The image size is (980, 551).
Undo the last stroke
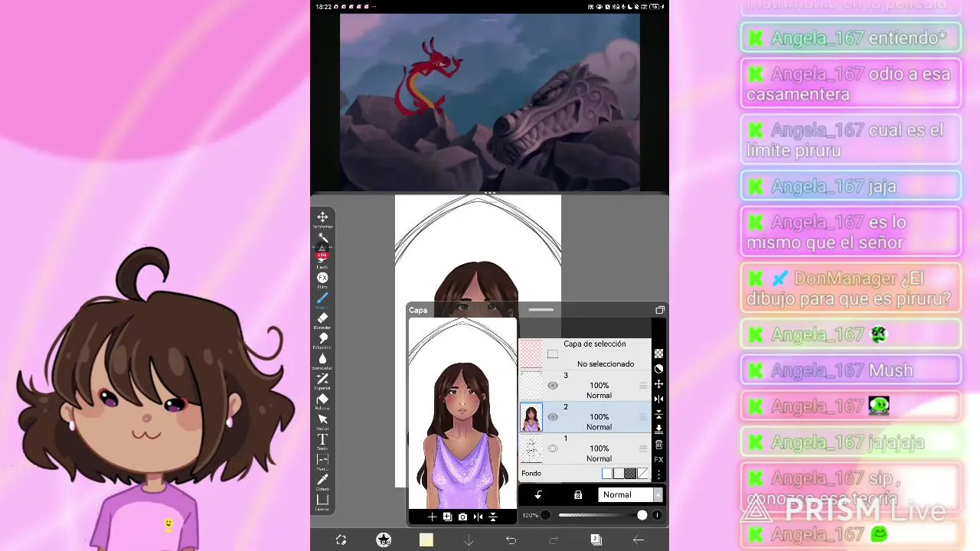(x=511, y=540)
